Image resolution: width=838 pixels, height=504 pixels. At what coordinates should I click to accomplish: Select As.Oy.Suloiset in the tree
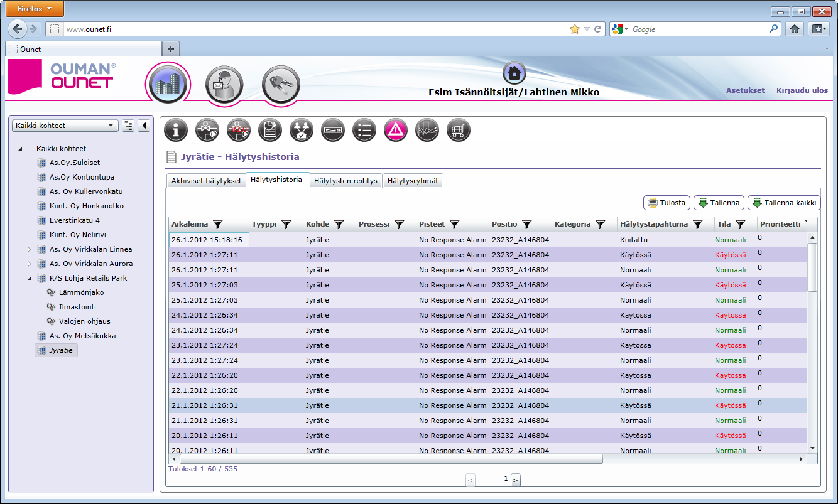tap(75, 163)
